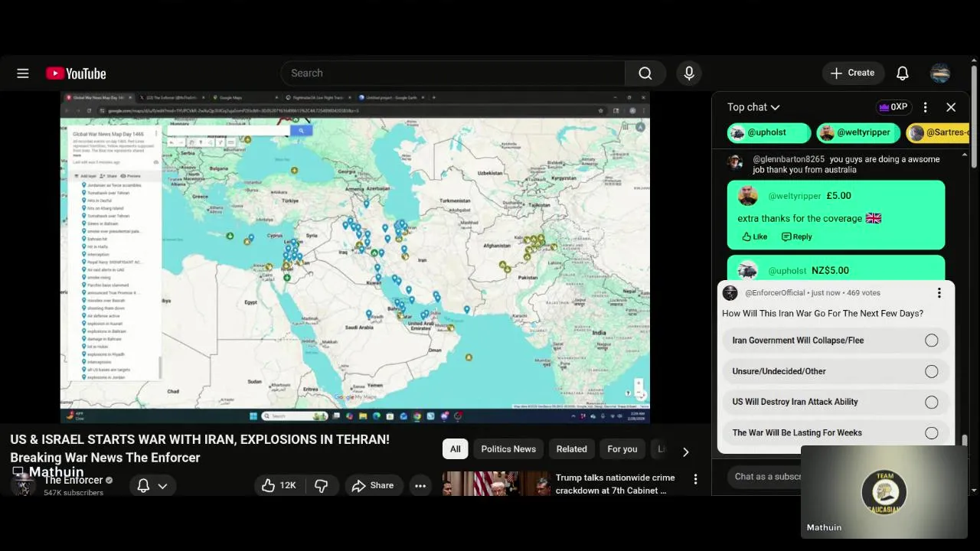This screenshot has height=551, width=980.
Task: Open poll options three-dot menu
Action: coord(939,293)
